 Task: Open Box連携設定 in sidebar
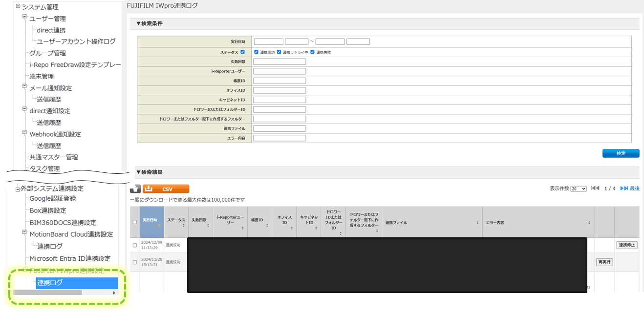coord(47,210)
